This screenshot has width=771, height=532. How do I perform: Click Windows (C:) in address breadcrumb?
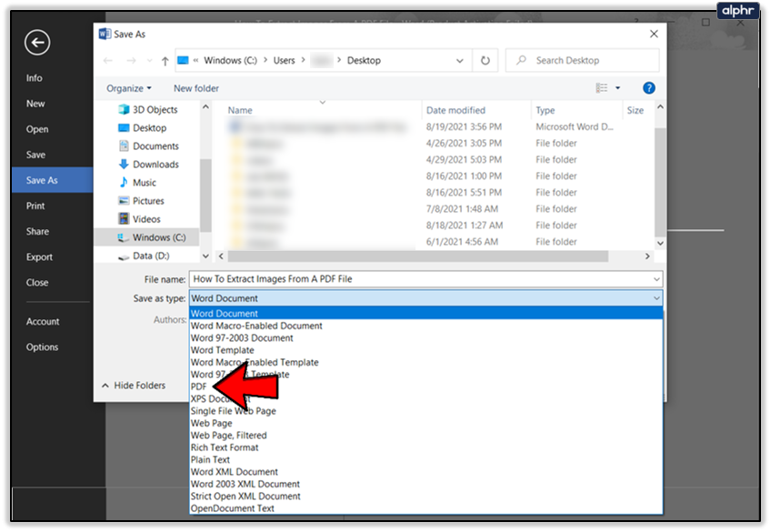click(x=230, y=61)
